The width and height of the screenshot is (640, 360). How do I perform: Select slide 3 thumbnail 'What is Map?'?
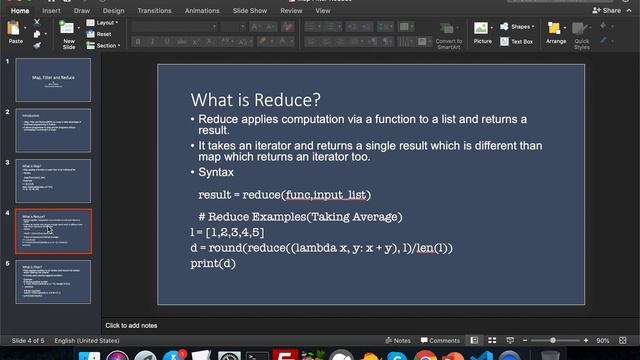(x=53, y=181)
